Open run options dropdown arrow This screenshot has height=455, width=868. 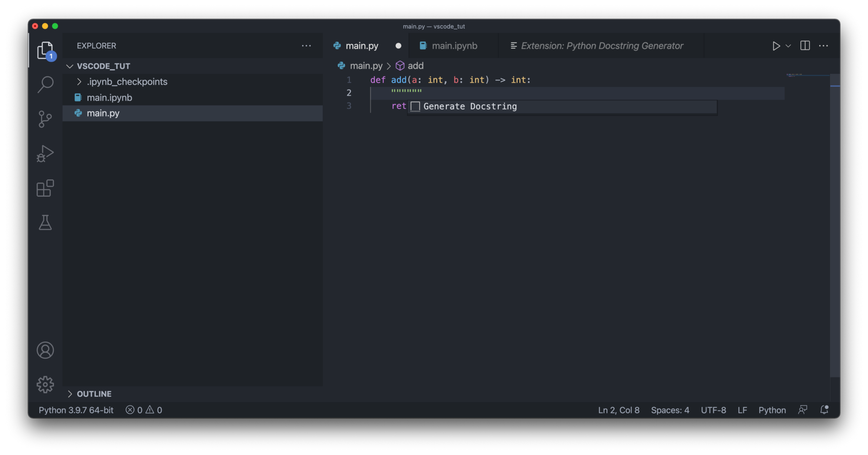788,46
